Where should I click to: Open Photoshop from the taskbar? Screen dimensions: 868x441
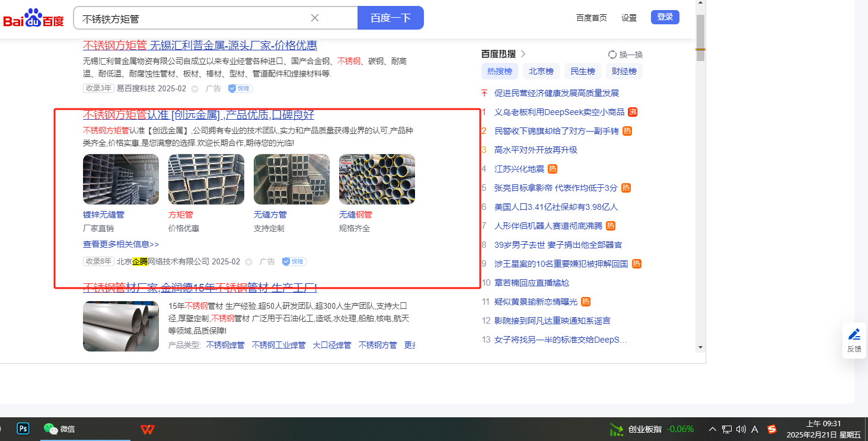(x=23, y=429)
